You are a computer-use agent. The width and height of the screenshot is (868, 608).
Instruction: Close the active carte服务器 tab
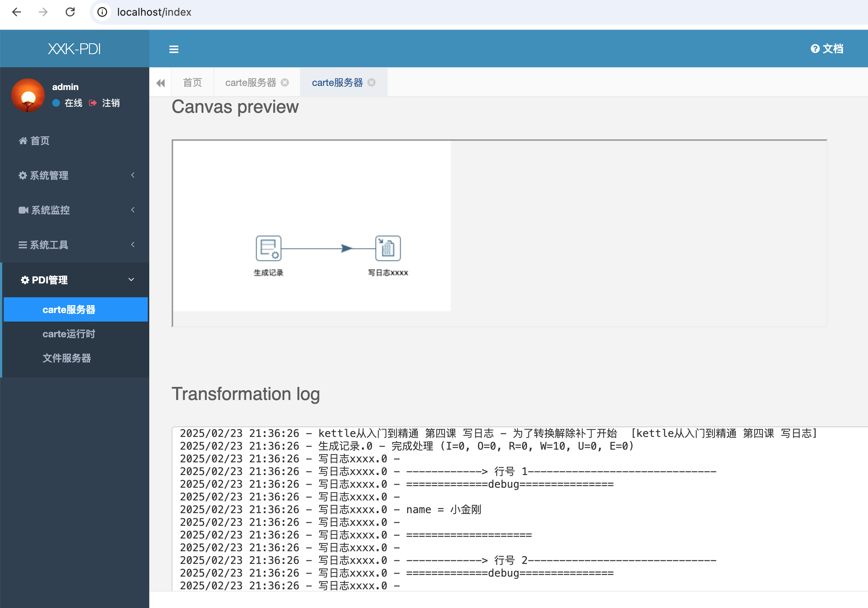coord(371,83)
